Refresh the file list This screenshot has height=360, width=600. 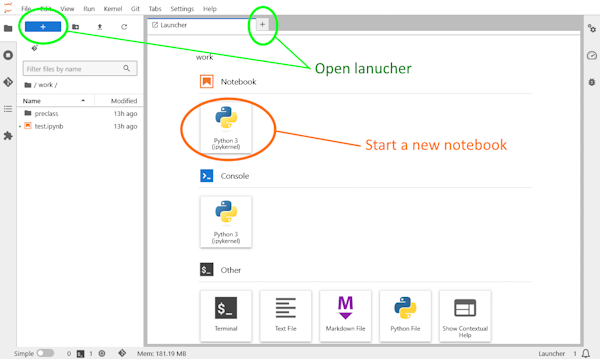tap(124, 27)
